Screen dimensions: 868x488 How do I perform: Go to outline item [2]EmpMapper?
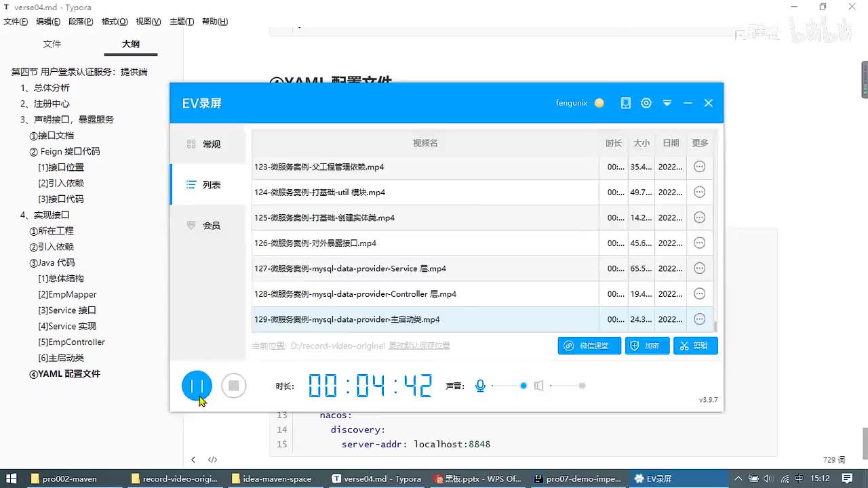click(67, 294)
